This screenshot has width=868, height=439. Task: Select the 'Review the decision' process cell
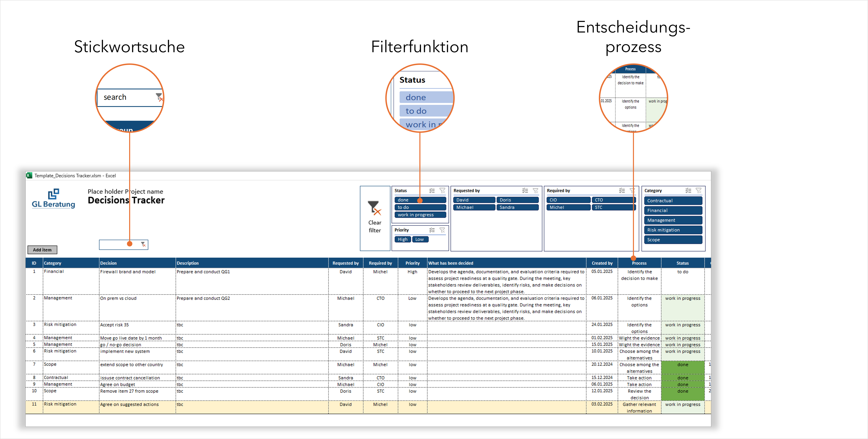point(639,394)
